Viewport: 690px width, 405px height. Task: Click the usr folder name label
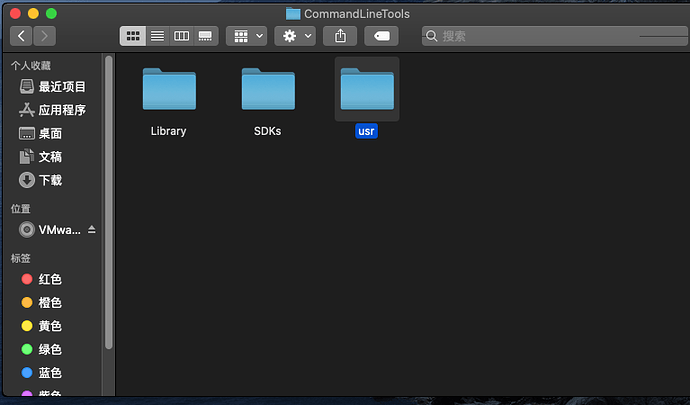[x=366, y=131]
